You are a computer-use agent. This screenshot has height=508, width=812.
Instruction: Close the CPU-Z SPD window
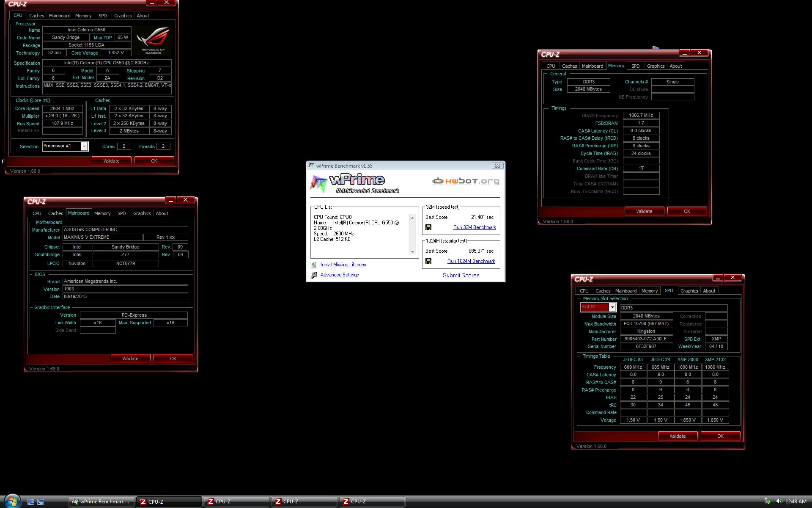732,278
